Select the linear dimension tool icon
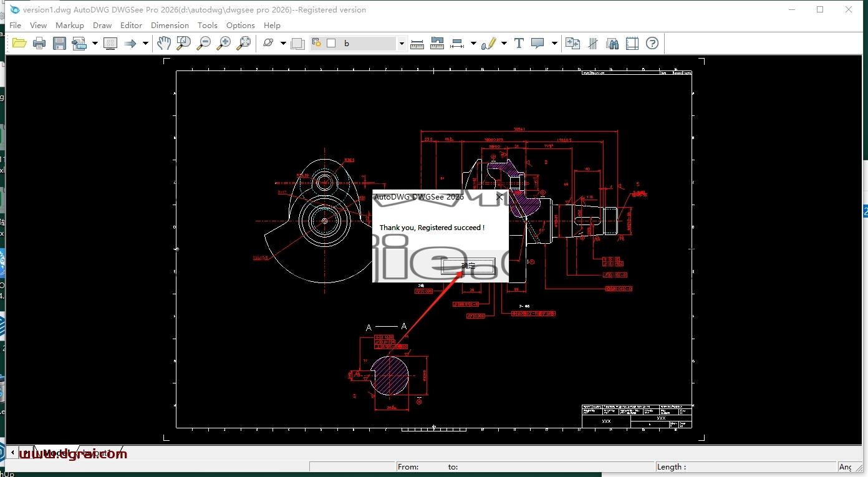 tap(457, 43)
